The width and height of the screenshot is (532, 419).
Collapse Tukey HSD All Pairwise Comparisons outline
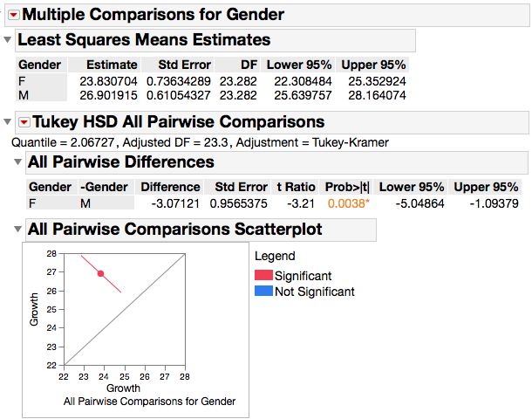(8, 122)
